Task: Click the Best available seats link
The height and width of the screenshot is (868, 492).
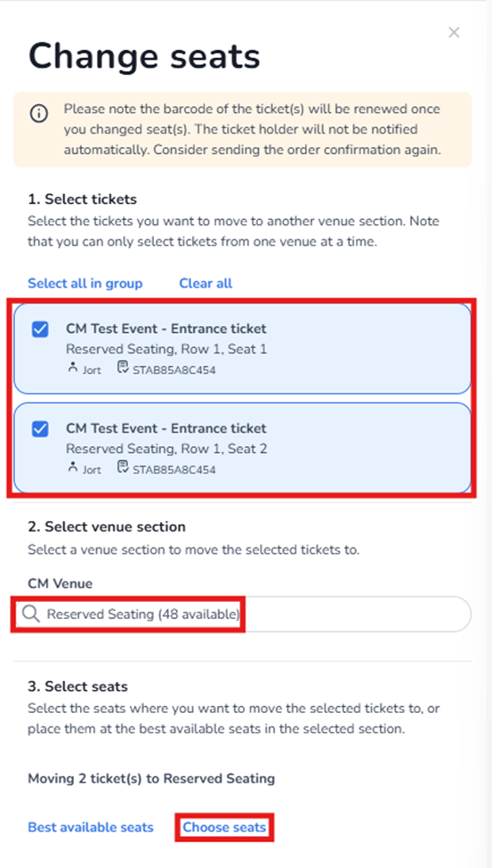Action: (91, 828)
